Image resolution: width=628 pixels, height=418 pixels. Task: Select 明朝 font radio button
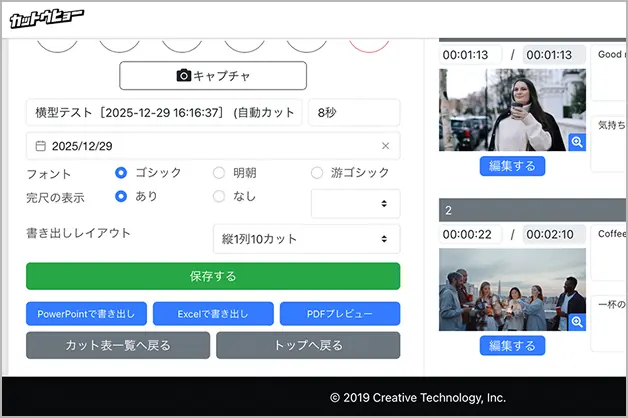click(219, 173)
